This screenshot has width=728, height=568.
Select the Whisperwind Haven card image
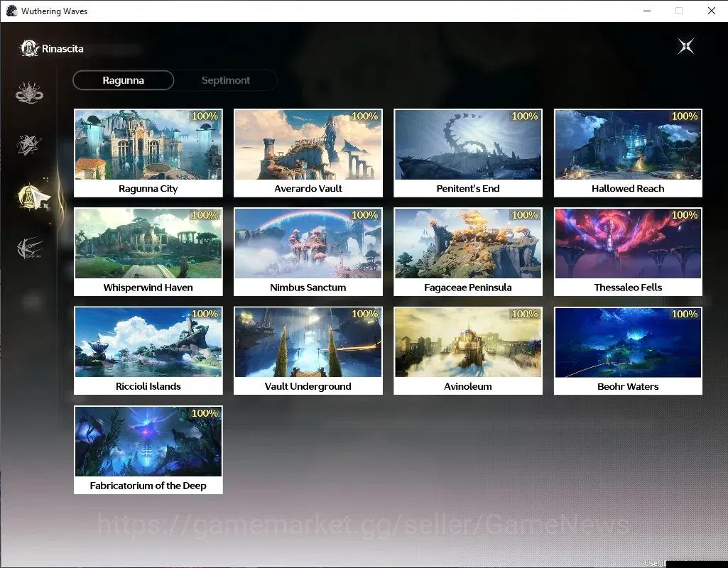(148, 244)
